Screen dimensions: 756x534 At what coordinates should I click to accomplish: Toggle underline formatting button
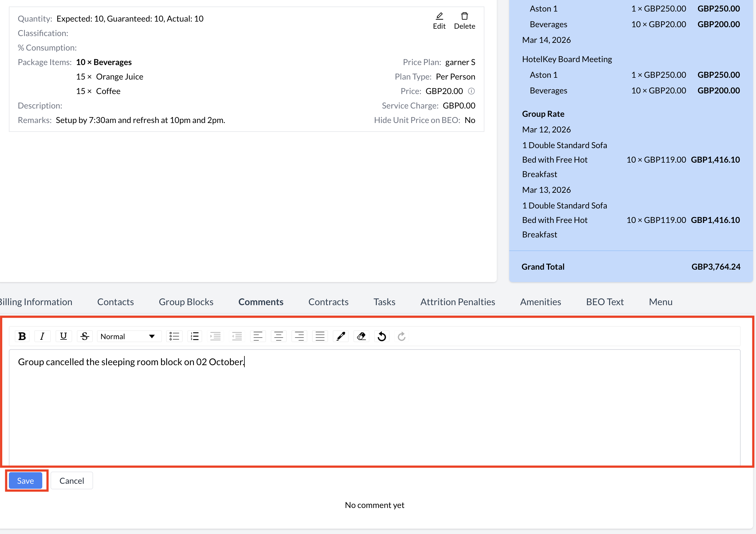point(63,336)
